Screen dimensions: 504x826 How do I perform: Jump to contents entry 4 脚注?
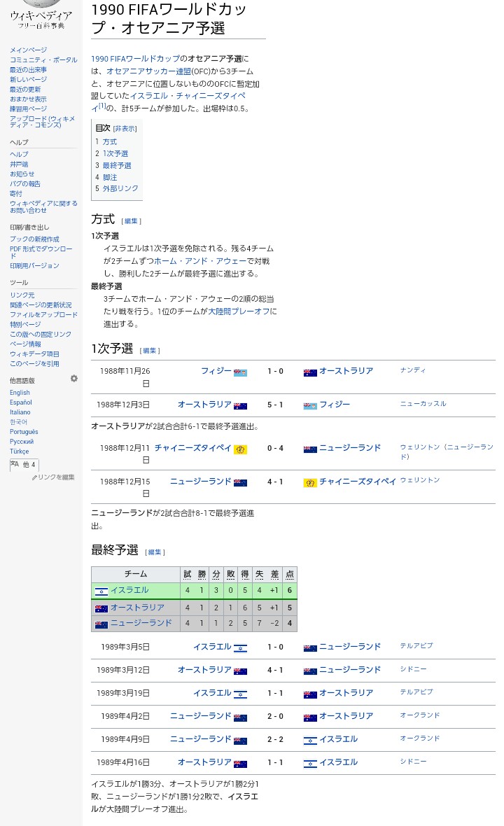click(x=106, y=178)
